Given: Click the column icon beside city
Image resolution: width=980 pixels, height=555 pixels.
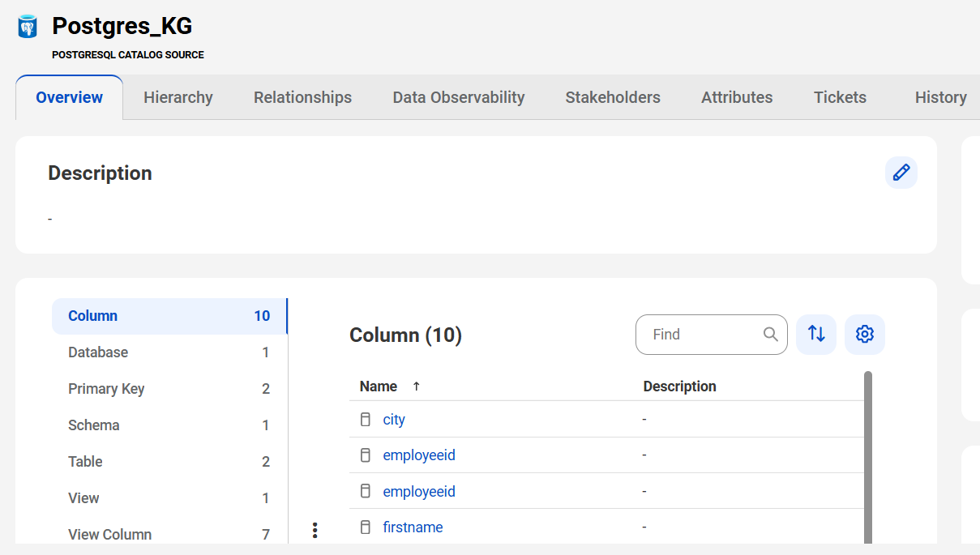Looking at the screenshot, I should coord(366,420).
